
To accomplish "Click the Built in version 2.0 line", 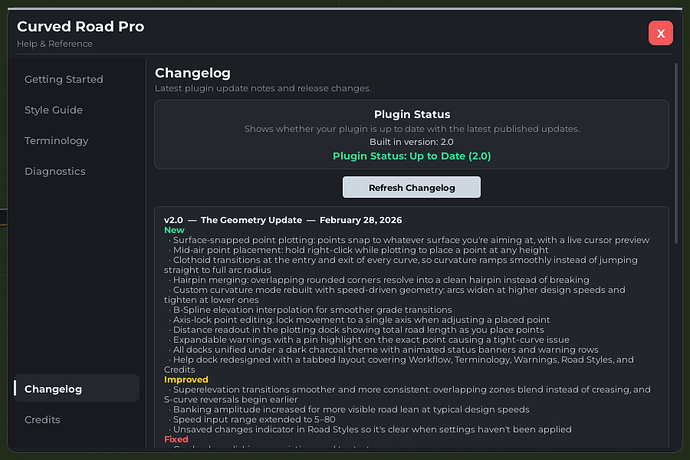I will [x=412, y=142].
